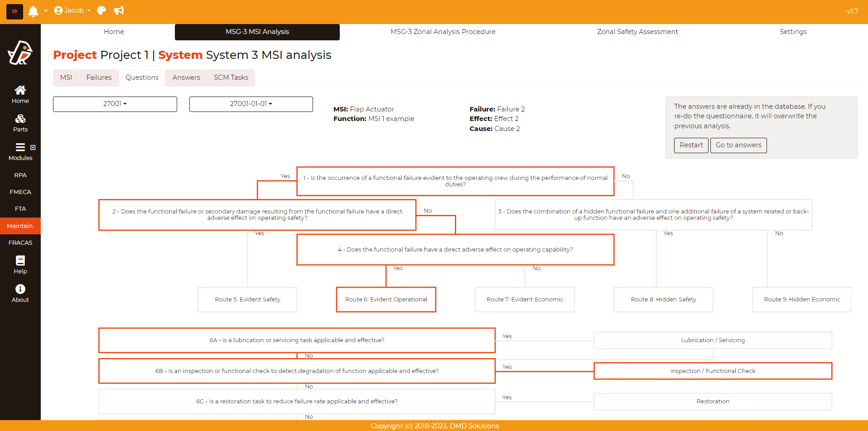Click the announcements megaphone icon
The image size is (868, 431).
pyautogui.click(x=119, y=10)
